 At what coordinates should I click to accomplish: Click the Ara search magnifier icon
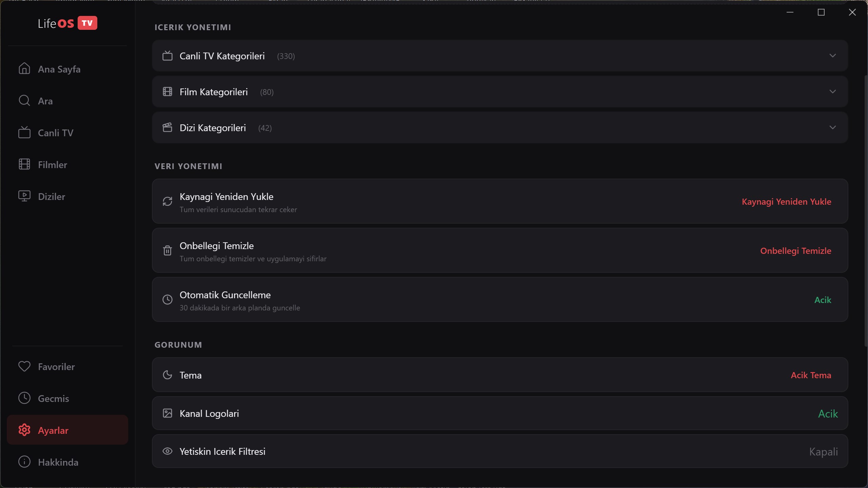coord(24,100)
